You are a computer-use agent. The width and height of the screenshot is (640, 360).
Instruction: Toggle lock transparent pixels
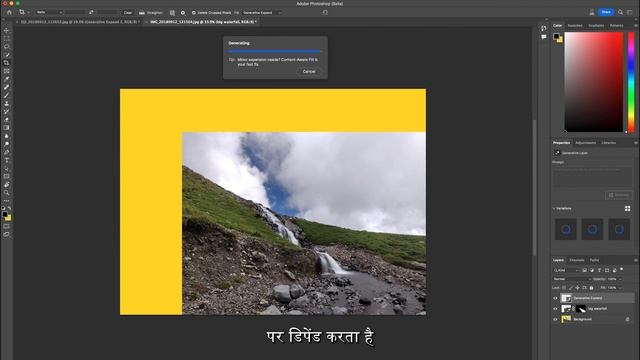pyautogui.click(x=564, y=288)
